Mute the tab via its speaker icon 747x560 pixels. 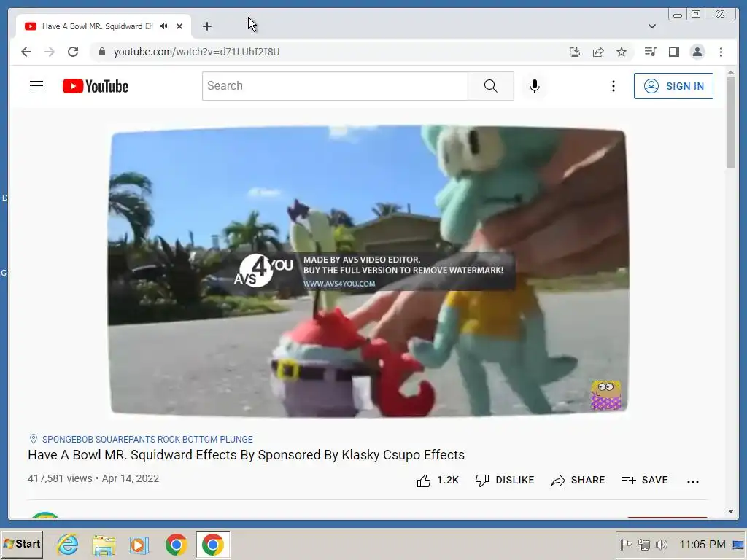coord(164,26)
